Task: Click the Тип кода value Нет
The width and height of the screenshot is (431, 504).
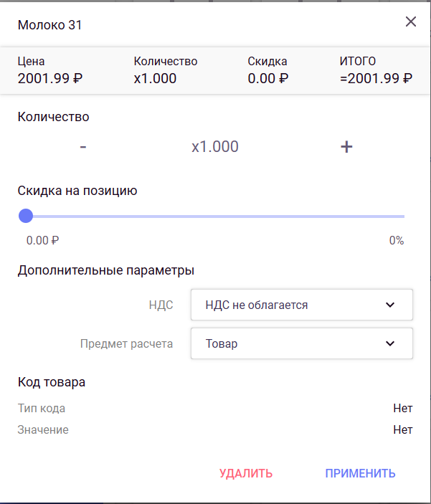Action: coord(402,409)
